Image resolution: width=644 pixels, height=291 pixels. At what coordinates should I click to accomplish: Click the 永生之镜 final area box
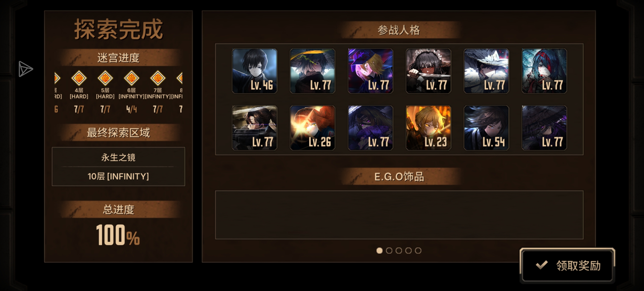tap(118, 167)
